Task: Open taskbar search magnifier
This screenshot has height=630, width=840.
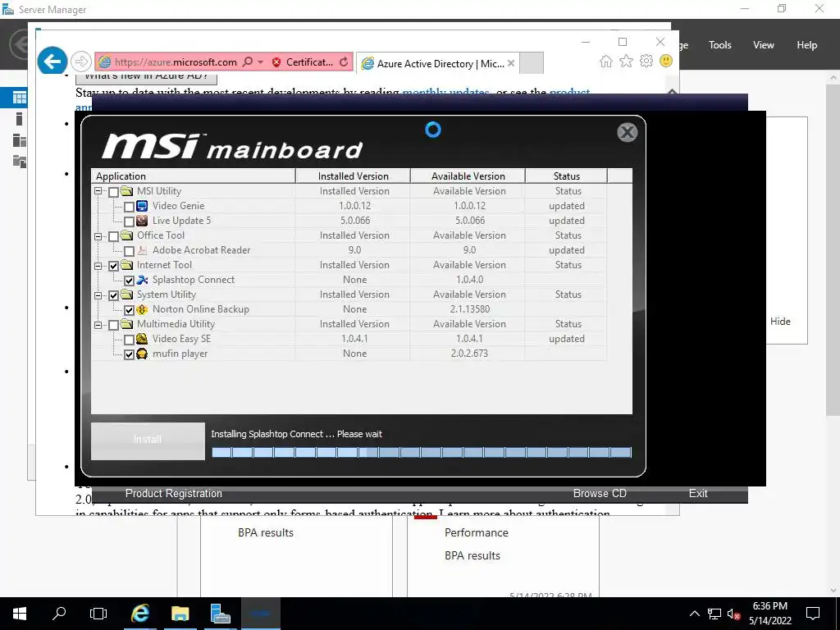Action: tap(59, 614)
